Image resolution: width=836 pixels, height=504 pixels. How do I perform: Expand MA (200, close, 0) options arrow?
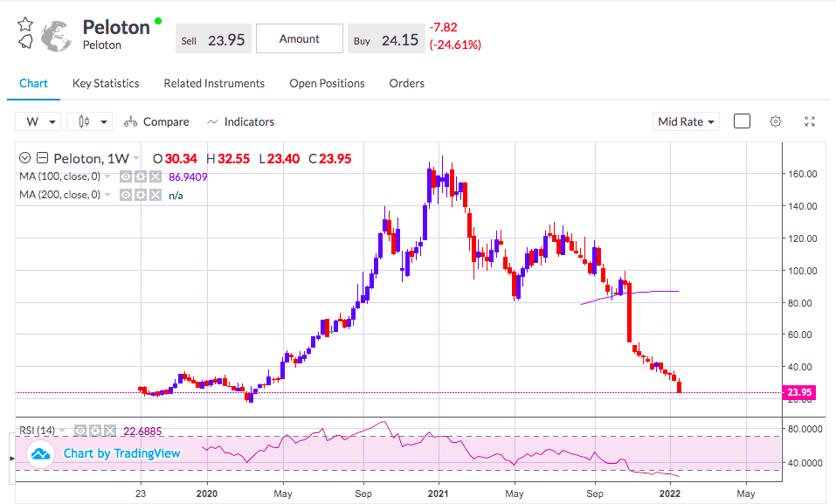tap(107, 195)
